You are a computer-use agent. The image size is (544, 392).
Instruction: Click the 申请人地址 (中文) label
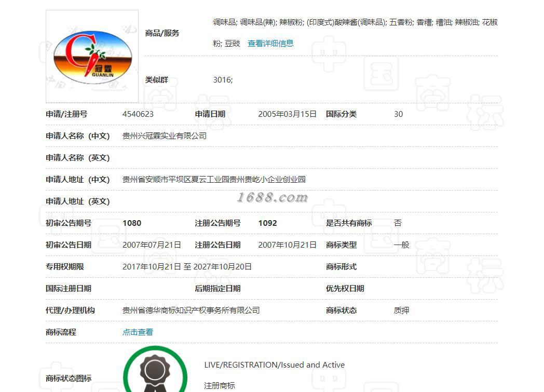[78, 179]
